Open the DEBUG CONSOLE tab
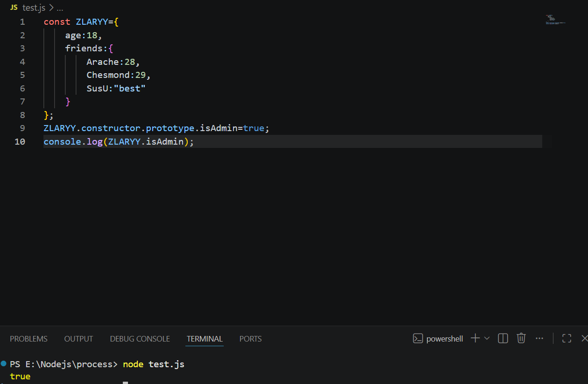The image size is (588, 384). point(140,339)
